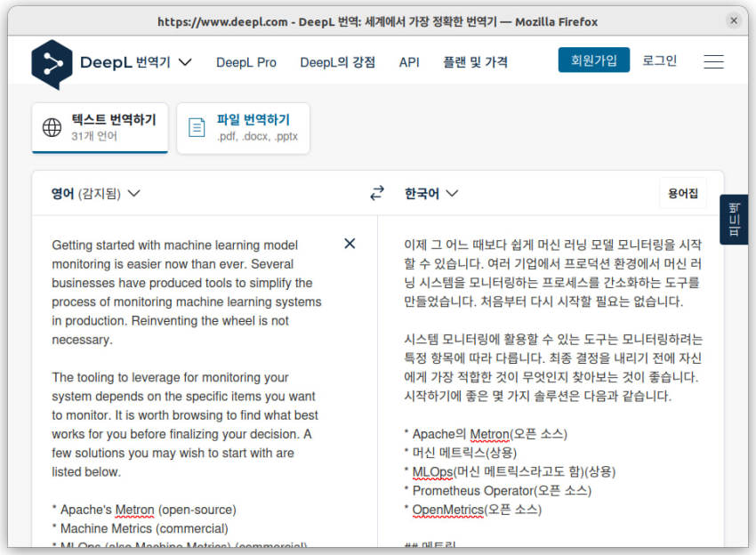Click the DeepL hexagon logo
Screen dimensions: 756x555
(x=52, y=64)
